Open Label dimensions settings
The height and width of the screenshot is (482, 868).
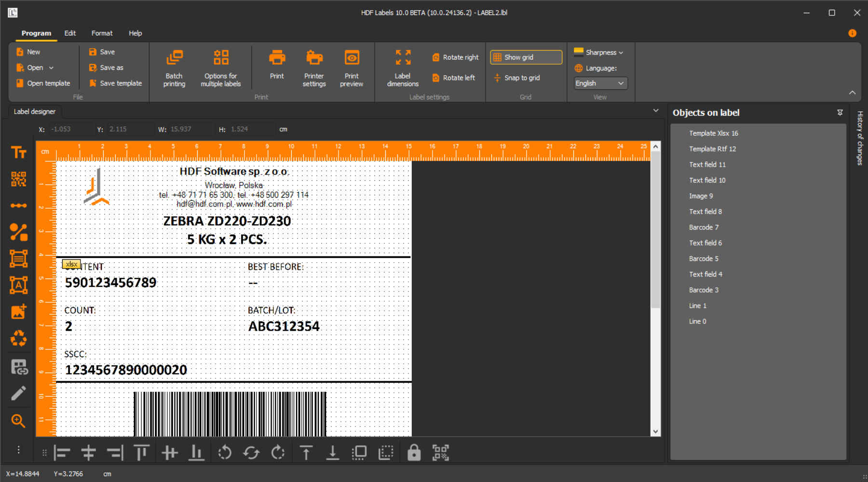click(x=403, y=68)
